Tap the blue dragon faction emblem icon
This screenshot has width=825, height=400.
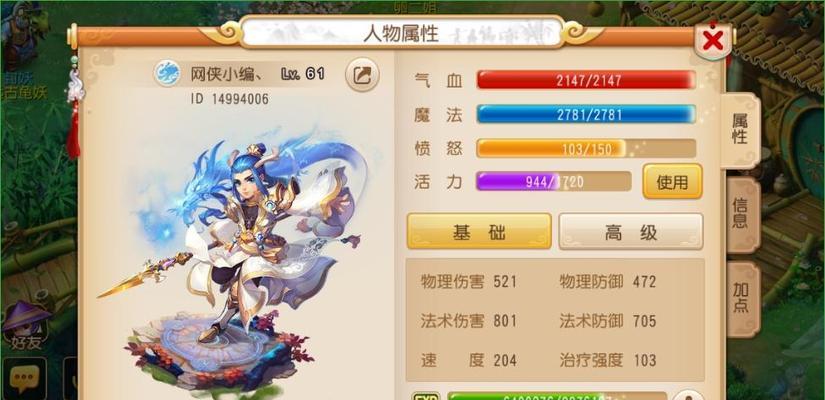click(167, 73)
